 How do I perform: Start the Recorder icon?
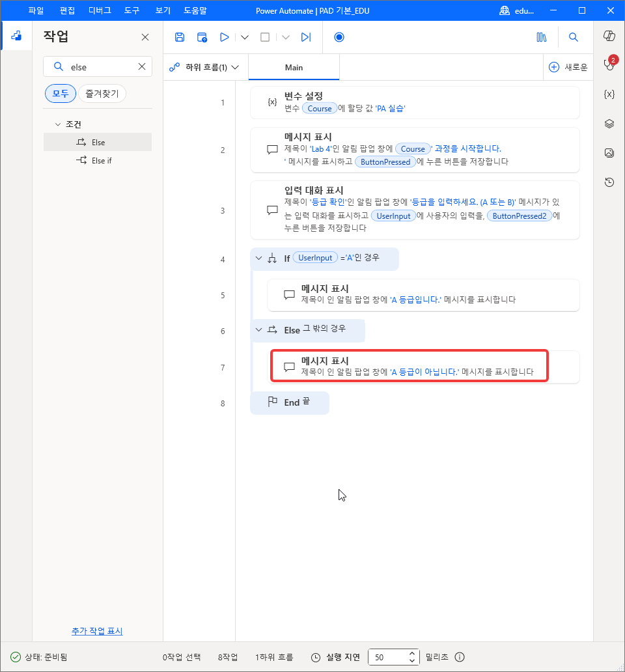pos(339,37)
